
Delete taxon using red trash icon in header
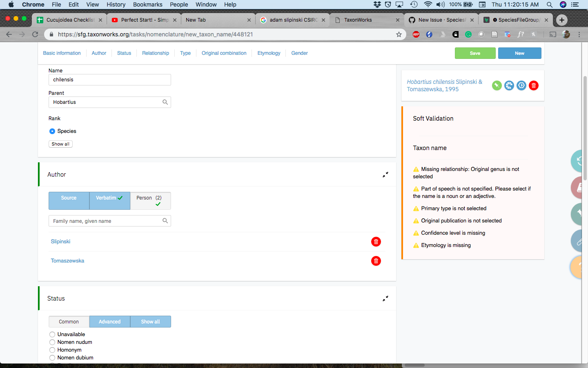(x=534, y=85)
